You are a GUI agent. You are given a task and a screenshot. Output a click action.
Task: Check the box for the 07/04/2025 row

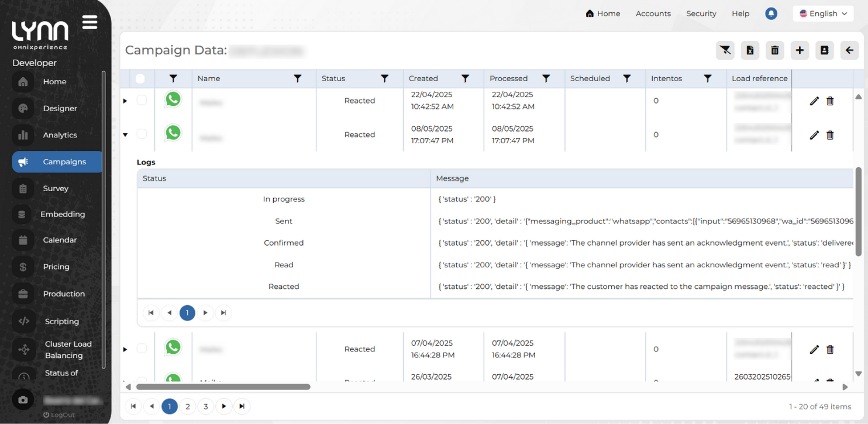pos(142,349)
